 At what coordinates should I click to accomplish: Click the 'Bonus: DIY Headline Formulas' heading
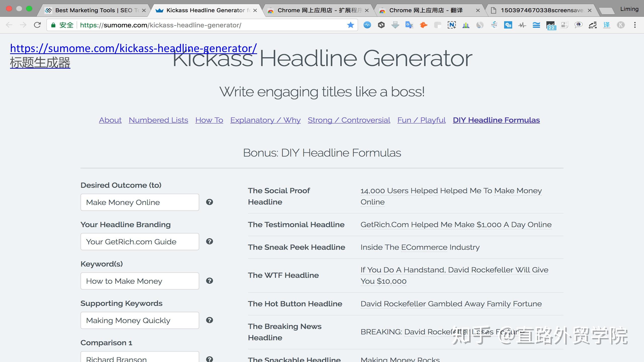322,153
